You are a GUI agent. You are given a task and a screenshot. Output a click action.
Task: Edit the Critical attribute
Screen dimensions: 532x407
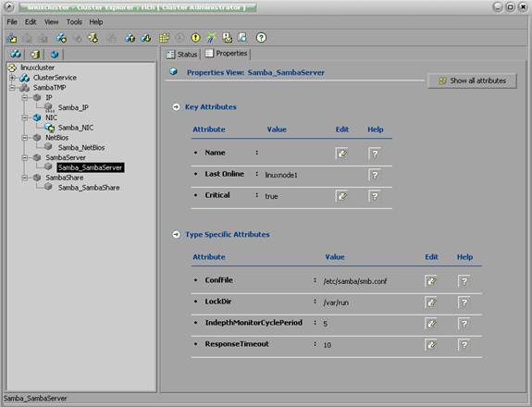[x=342, y=196]
